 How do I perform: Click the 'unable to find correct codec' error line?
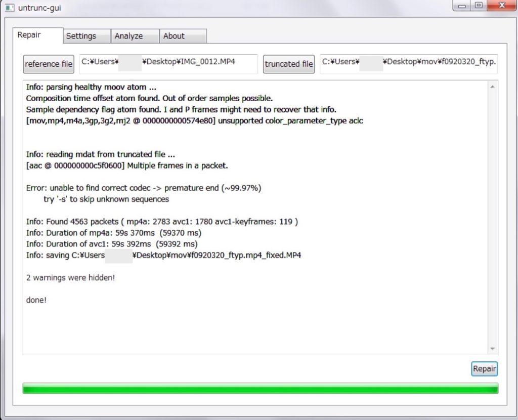point(144,188)
